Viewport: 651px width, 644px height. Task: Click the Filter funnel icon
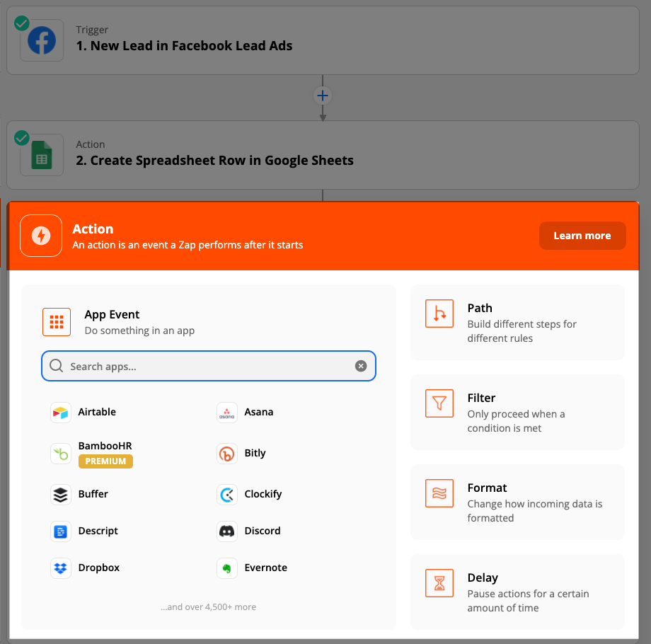439,403
